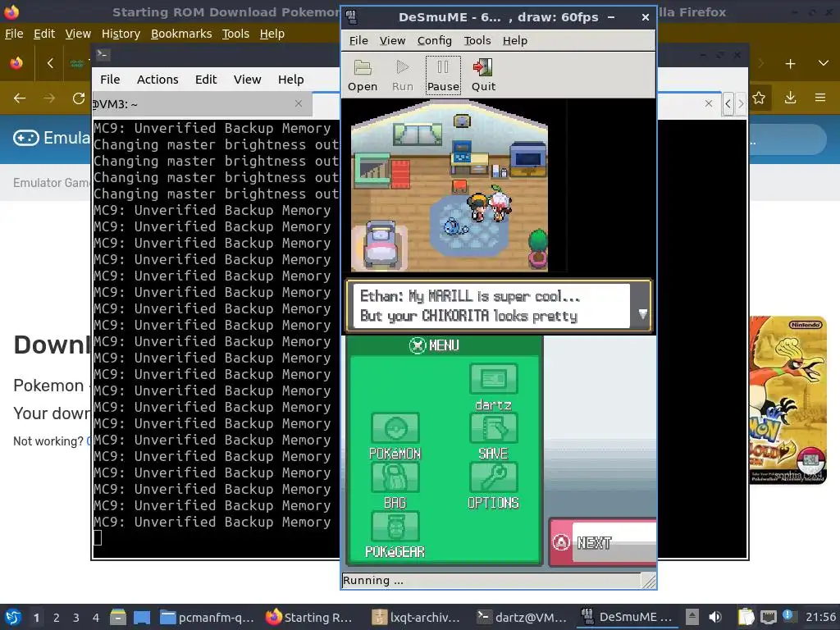The height and width of the screenshot is (630, 840).
Task: Open terminal View menu
Action: pyautogui.click(x=247, y=80)
